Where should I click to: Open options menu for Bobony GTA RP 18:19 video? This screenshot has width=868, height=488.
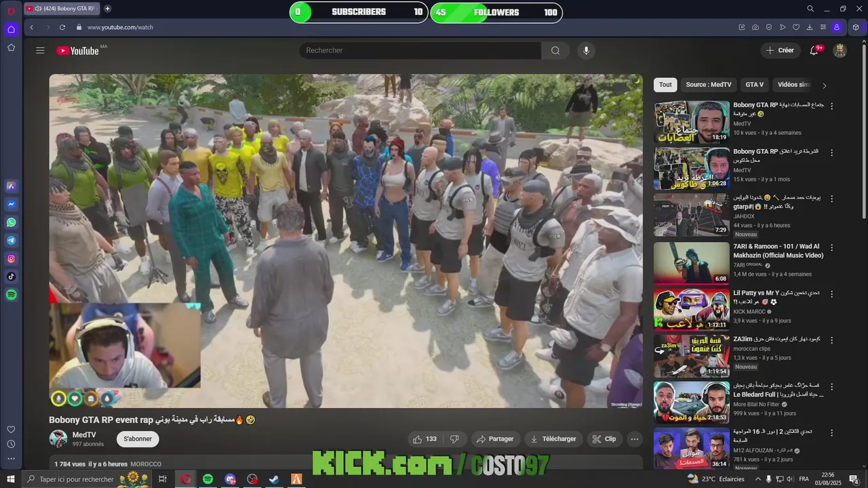coord(832,106)
